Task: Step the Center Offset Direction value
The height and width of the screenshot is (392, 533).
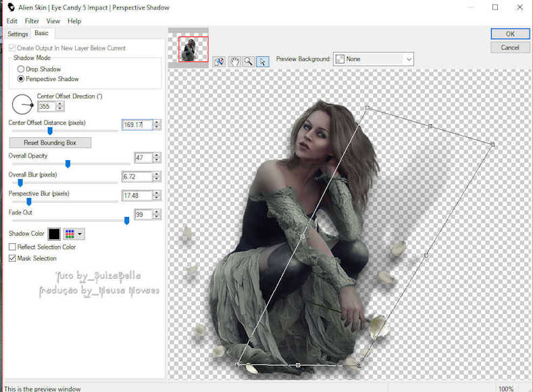Action: click(x=60, y=106)
